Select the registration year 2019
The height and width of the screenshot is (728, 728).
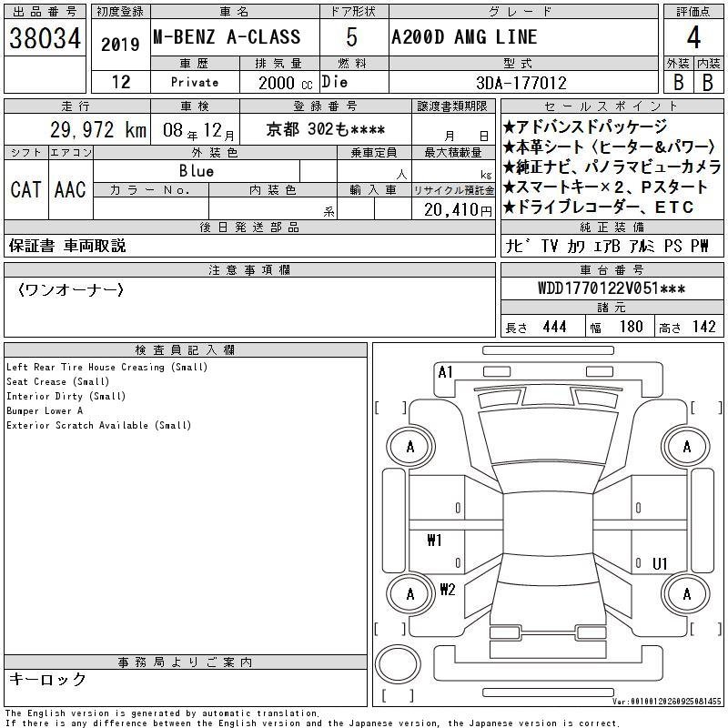(120, 45)
